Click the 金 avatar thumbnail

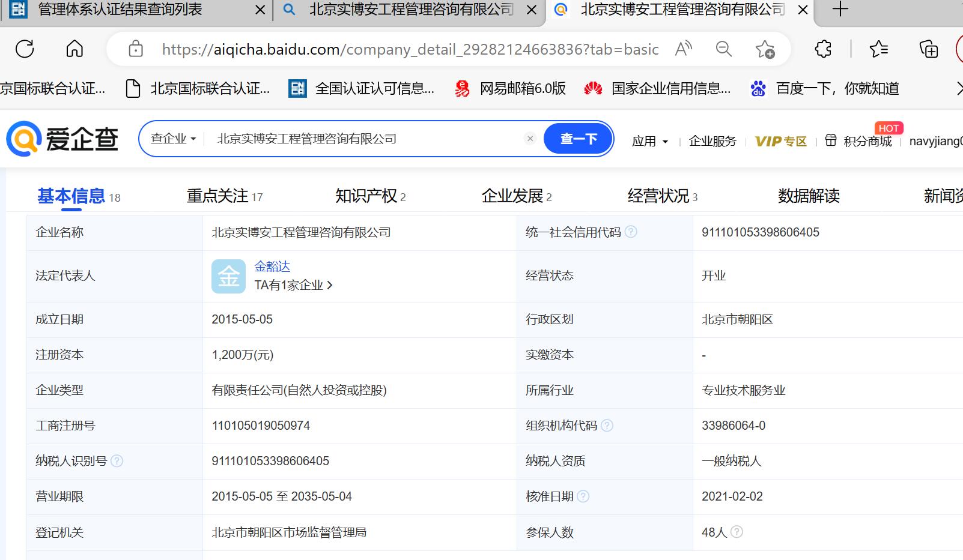(228, 276)
